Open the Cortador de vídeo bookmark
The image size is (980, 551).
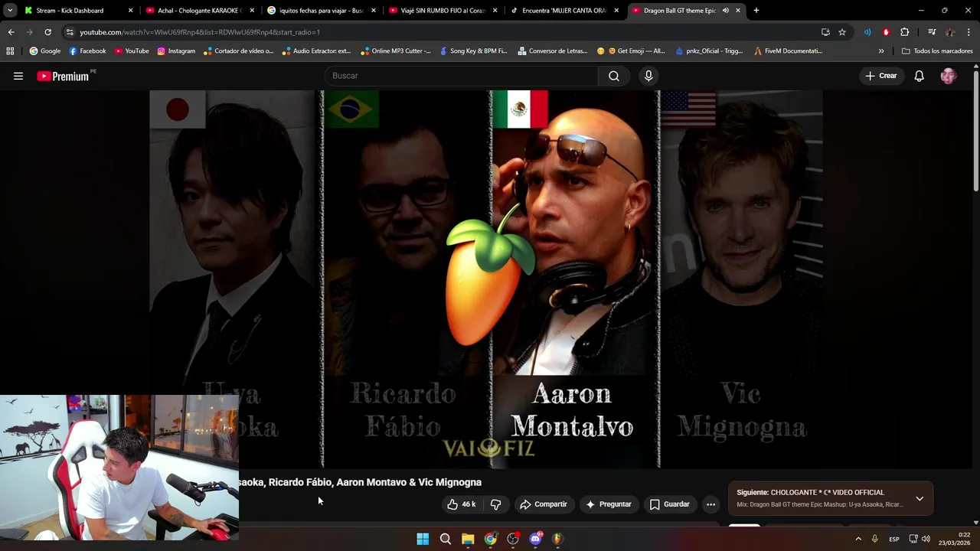pos(238,51)
